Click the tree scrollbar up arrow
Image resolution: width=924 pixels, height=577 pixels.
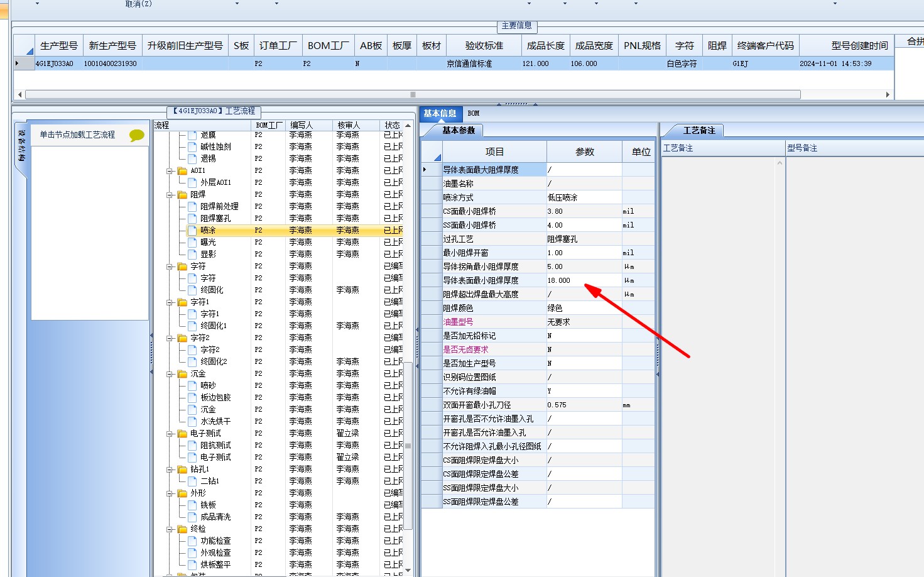[x=408, y=126]
